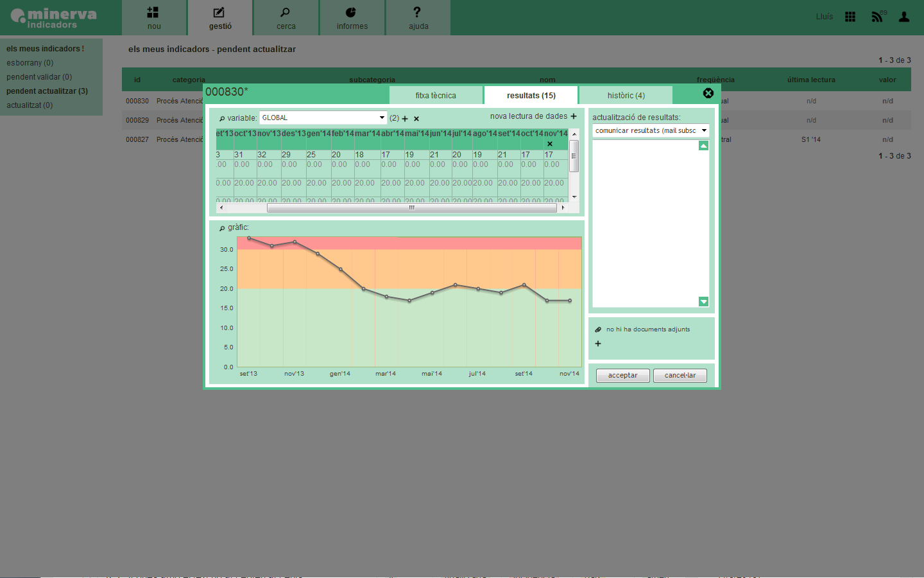Open the apps grid icon in header
This screenshot has height=578, width=924.
[850, 17]
